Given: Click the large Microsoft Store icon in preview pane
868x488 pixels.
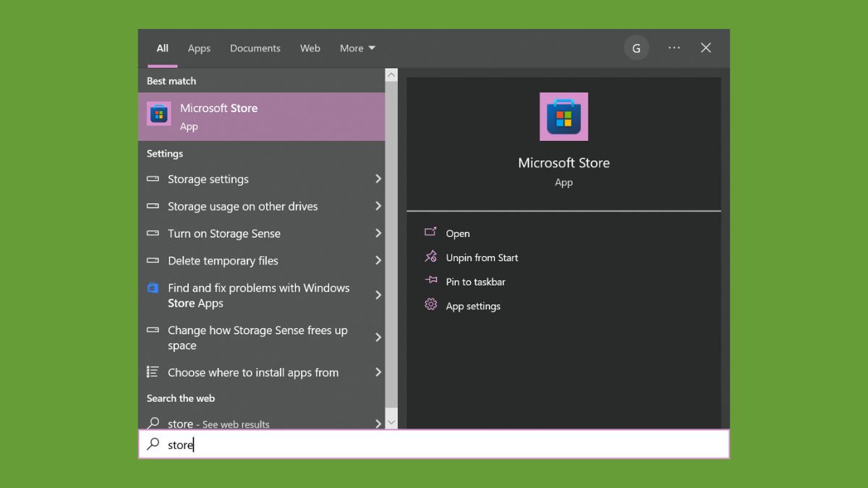Looking at the screenshot, I should 563,116.
